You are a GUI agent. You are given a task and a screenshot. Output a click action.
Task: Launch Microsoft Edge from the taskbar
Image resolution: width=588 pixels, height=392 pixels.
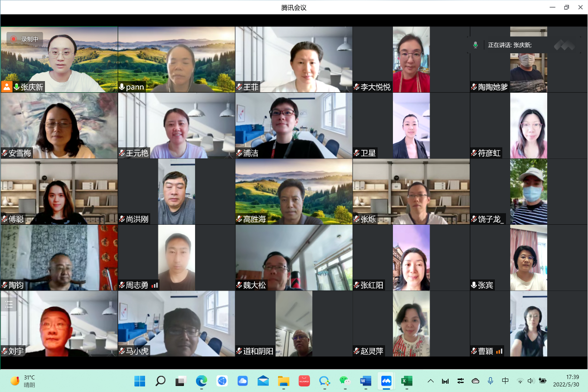pyautogui.click(x=201, y=381)
